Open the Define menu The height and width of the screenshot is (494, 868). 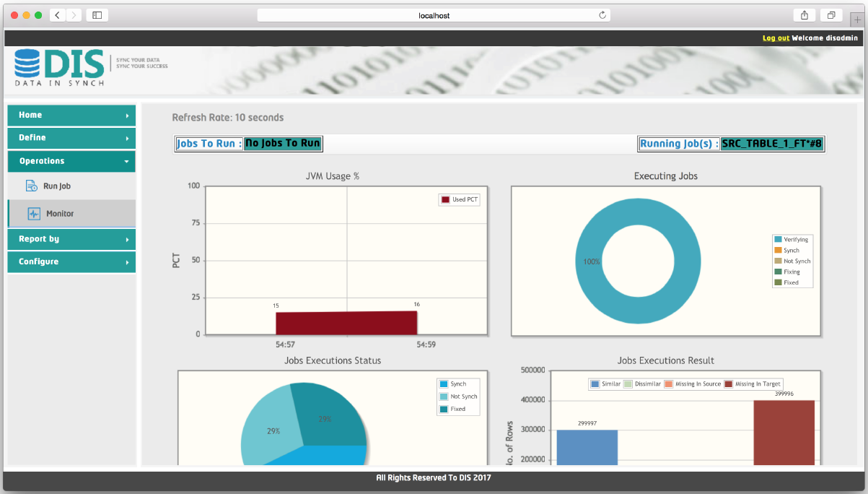click(71, 138)
